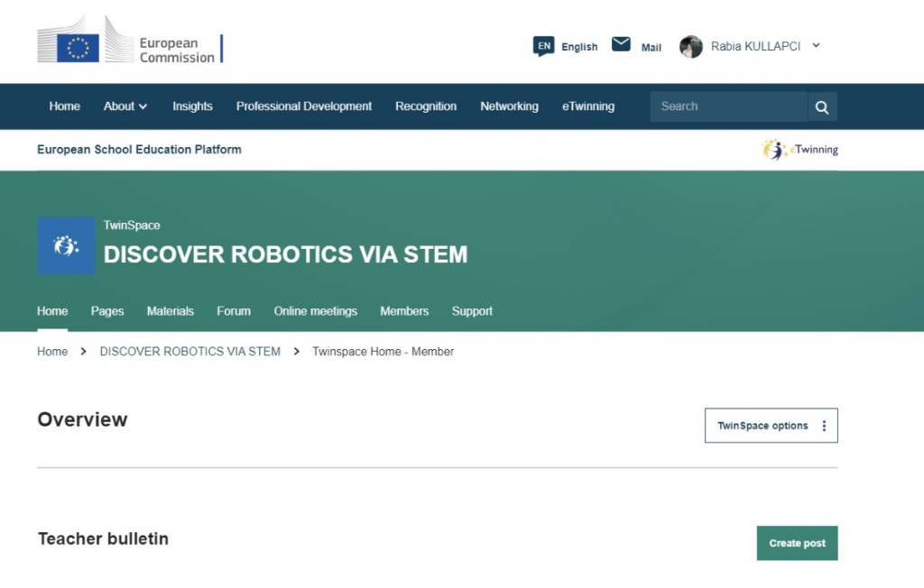Follow the DISCOVER ROBOTICS VIA STEM breadcrumb
This screenshot has width=924, height=588.
(x=189, y=352)
